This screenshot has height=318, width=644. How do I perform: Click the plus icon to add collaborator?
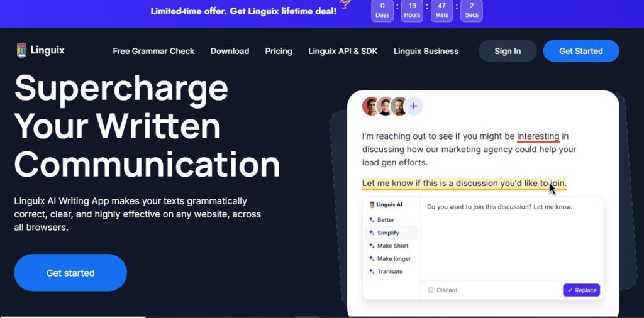click(414, 106)
